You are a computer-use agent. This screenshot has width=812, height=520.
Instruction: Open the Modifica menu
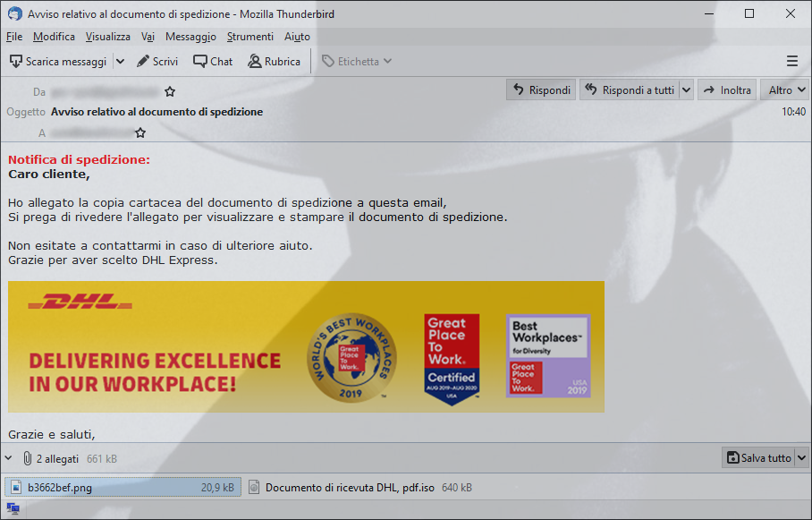[x=54, y=37]
